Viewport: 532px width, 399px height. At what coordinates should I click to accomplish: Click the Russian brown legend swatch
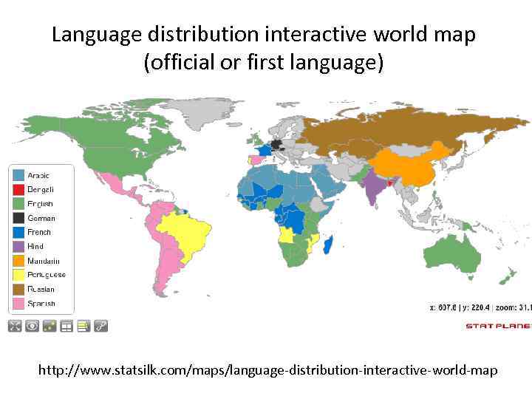click(x=18, y=290)
